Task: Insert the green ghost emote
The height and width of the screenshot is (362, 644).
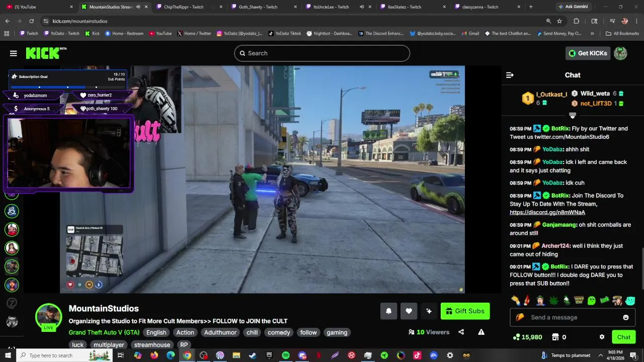Action: (591, 301)
